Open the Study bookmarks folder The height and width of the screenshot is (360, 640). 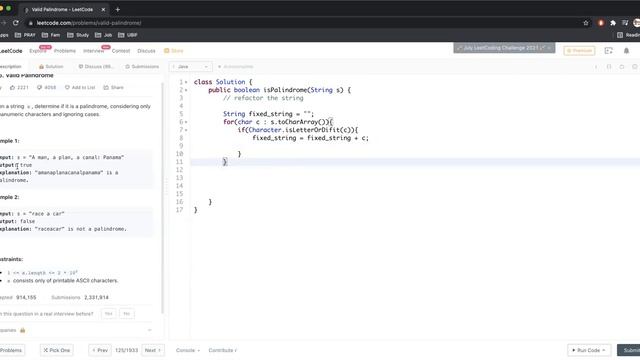click(x=78, y=35)
